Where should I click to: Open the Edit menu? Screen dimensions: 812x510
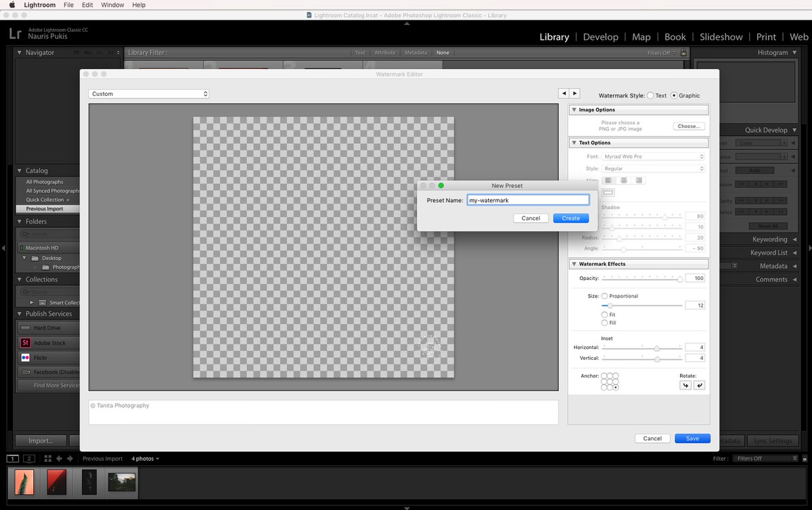(87, 5)
